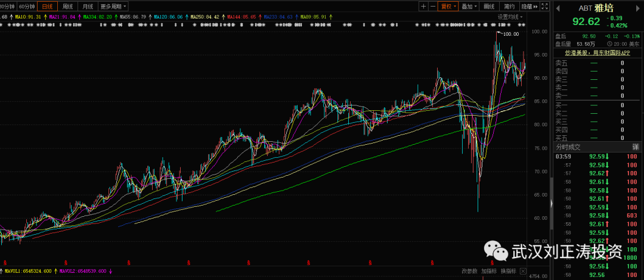
Task: Select 卖一 ask level row
Action: 597,96
